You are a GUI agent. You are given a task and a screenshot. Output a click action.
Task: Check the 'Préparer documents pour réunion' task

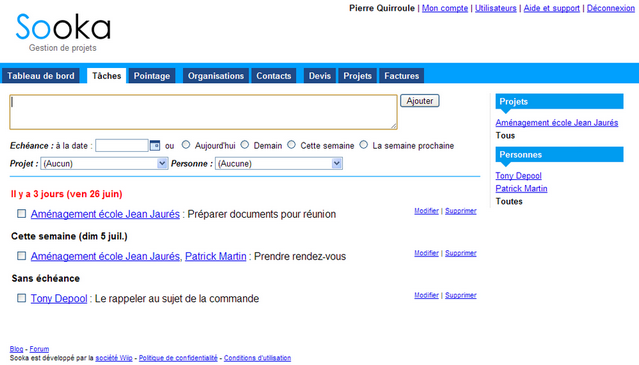21,214
